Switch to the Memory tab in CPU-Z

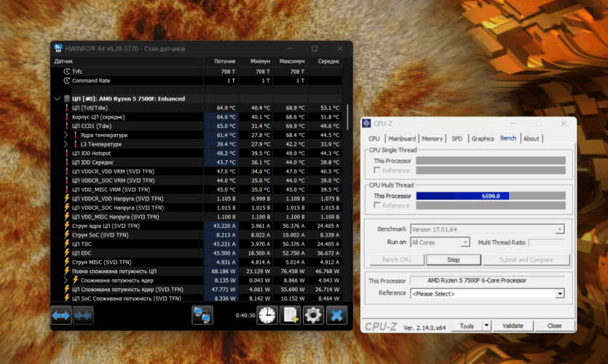pyautogui.click(x=432, y=138)
